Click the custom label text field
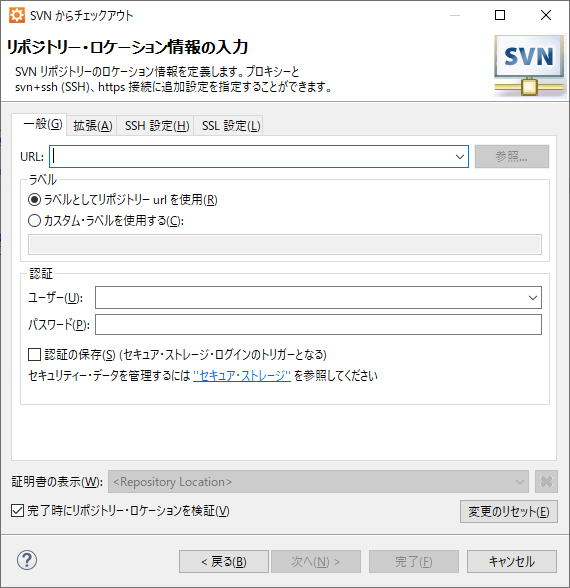This screenshot has width=570, height=588. pyautogui.click(x=285, y=244)
